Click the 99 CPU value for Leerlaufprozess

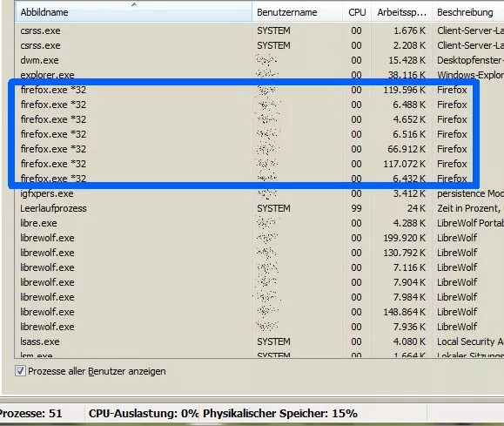(356, 208)
